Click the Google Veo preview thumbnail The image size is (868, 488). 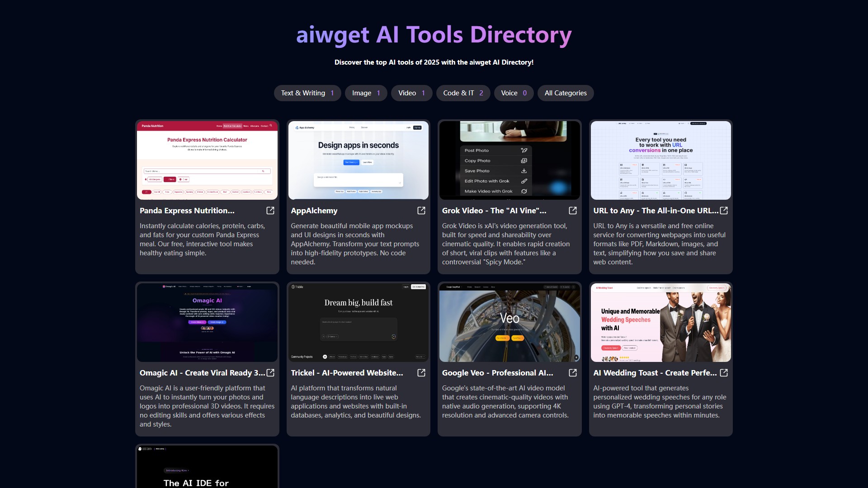coord(509,322)
